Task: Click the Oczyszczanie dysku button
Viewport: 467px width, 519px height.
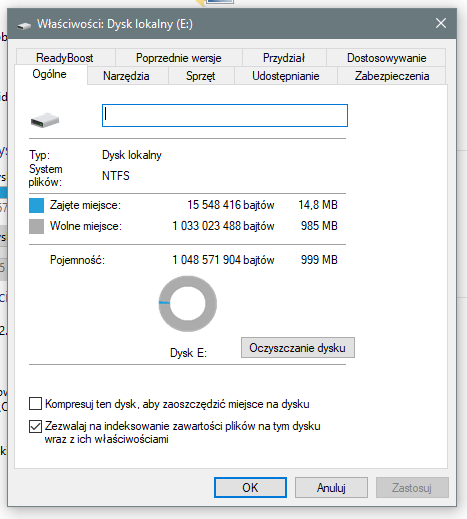Action: [x=298, y=348]
